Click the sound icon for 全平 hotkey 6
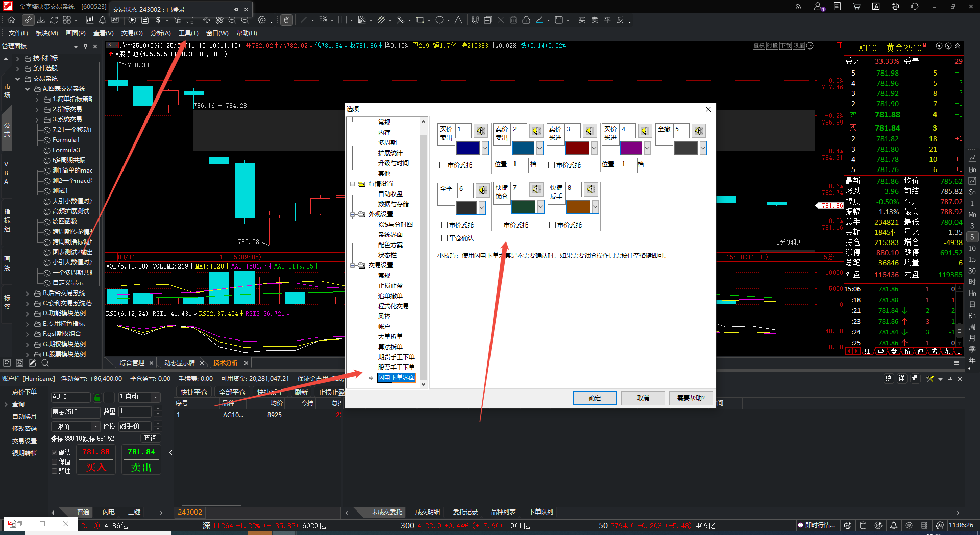Image resolution: width=980 pixels, height=535 pixels. [x=482, y=190]
